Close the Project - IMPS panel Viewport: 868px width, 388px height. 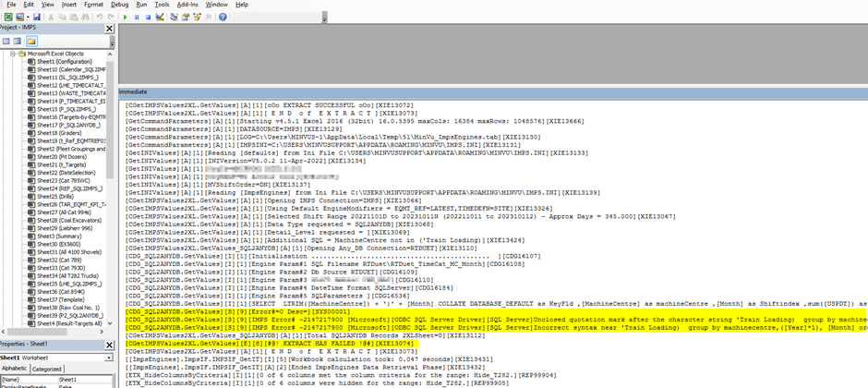pos(108,29)
